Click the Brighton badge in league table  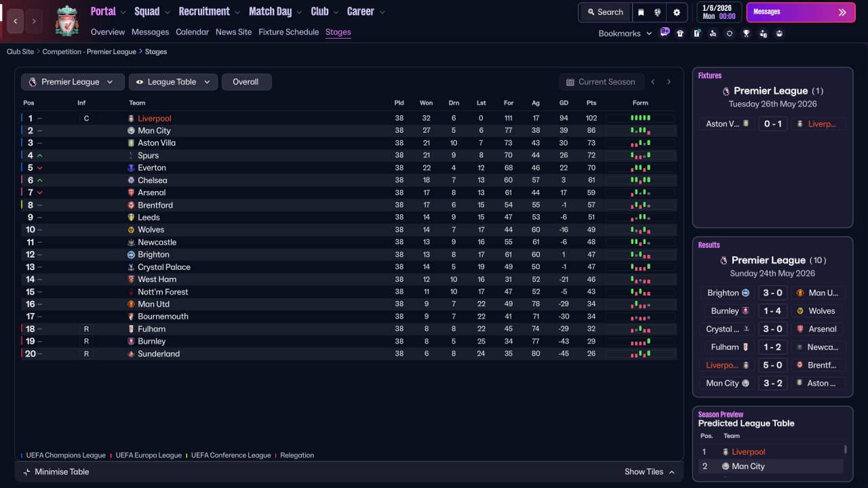coord(132,255)
